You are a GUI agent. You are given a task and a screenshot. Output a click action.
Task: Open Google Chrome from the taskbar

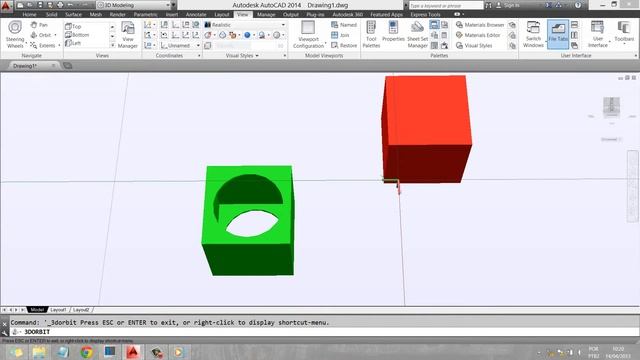pyautogui.click(x=87, y=352)
